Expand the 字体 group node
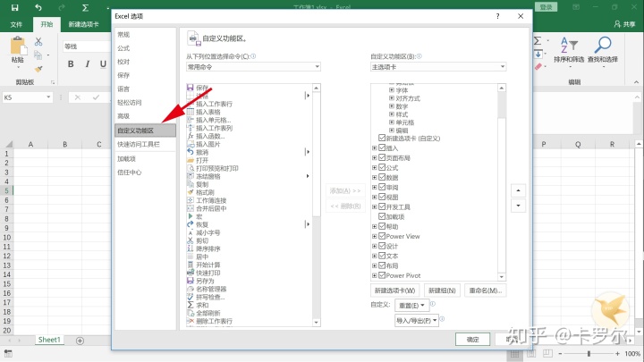 tap(392, 90)
